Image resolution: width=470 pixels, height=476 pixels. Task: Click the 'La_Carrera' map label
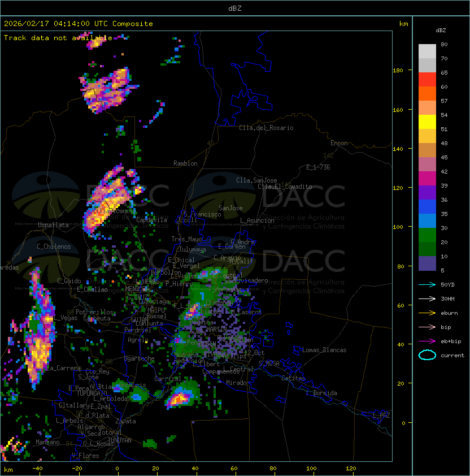pyautogui.click(x=64, y=368)
